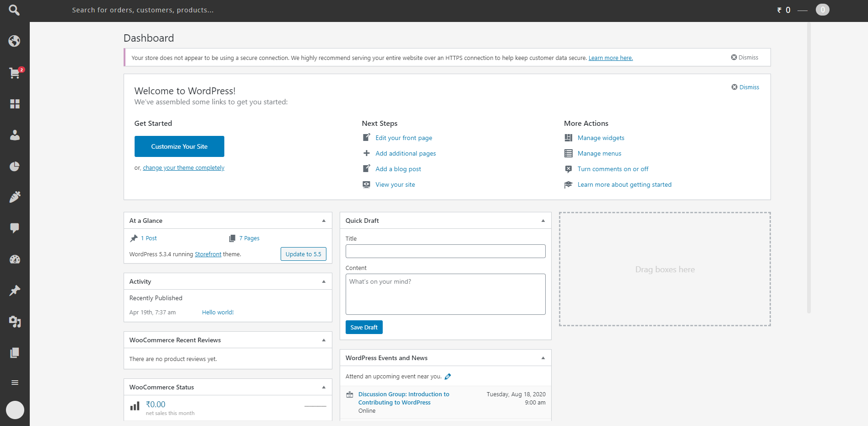Click the eye icon beside View your site

[366, 184]
